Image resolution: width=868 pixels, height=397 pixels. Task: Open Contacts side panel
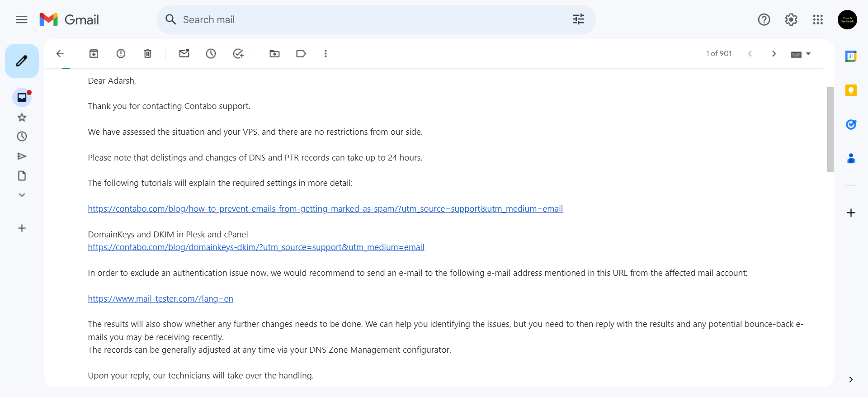tap(851, 159)
